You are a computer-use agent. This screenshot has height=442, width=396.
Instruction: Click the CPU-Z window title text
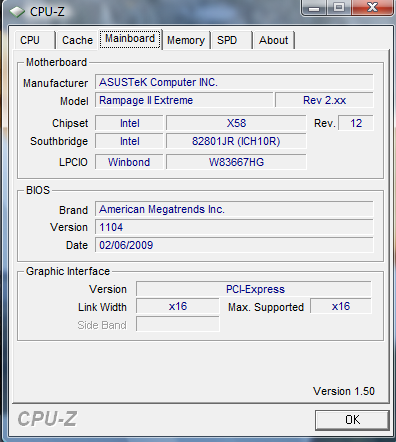pyautogui.click(x=47, y=12)
